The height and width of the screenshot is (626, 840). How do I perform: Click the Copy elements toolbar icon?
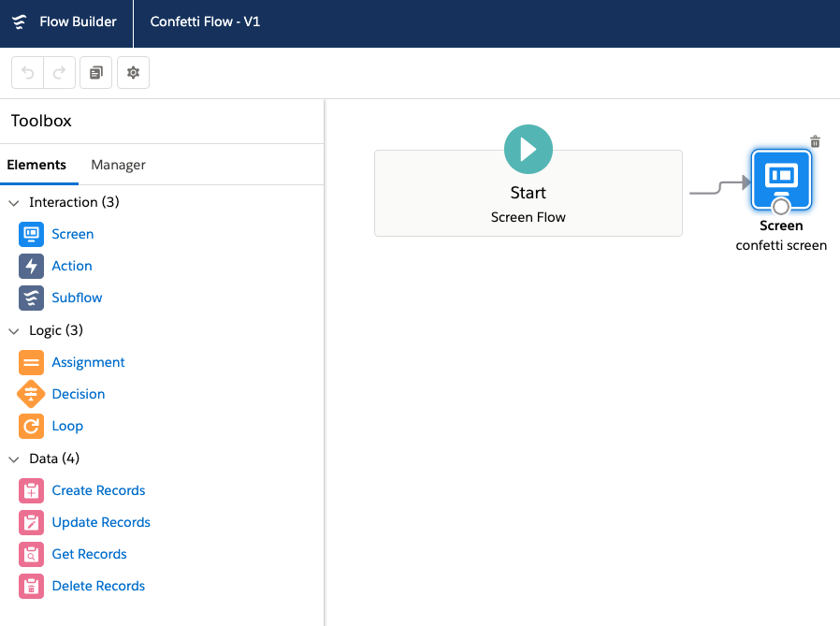point(95,72)
